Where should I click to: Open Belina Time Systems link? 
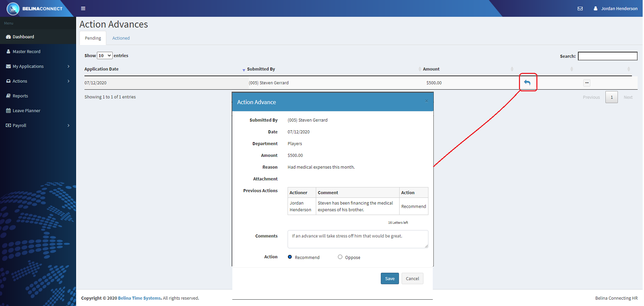pyautogui.click(x=139, y=298)
